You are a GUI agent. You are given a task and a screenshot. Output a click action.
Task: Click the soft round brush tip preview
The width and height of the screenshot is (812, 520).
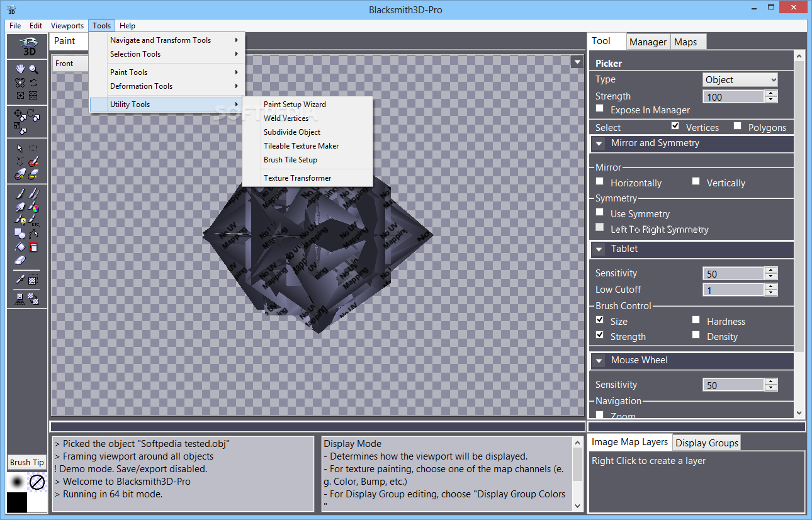[18, 482]
